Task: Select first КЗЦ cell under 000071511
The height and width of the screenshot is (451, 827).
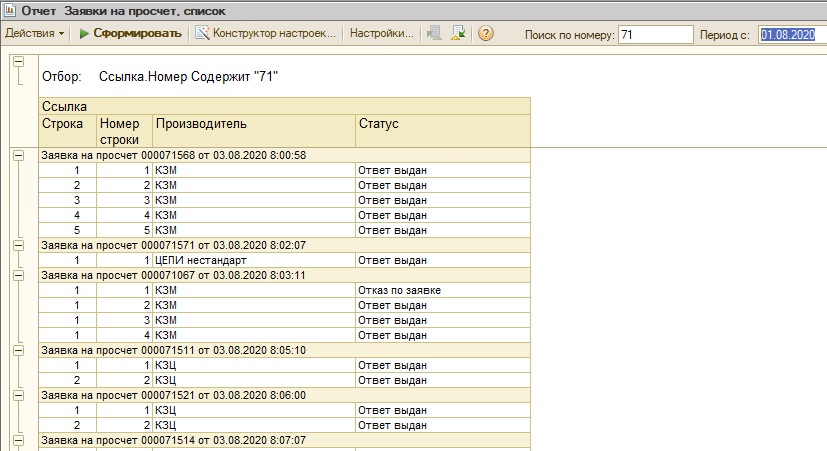Action: tap(254, 365)
